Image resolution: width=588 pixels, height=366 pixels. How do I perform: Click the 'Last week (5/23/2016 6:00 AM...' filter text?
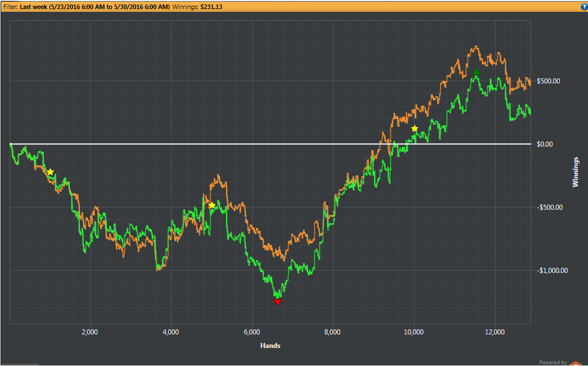[x=95, y=7]
